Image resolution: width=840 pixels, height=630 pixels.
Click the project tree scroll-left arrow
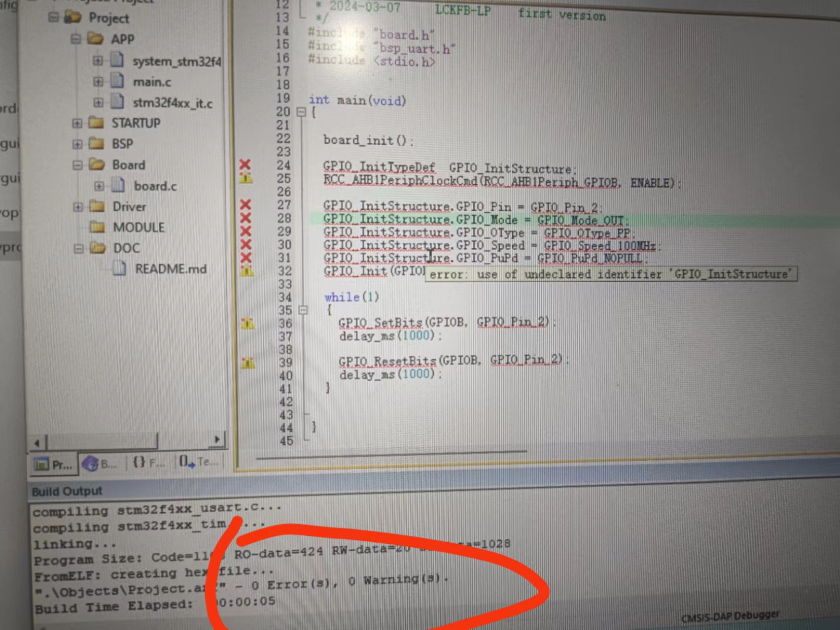pyautogui.click(x=37, y=443)
